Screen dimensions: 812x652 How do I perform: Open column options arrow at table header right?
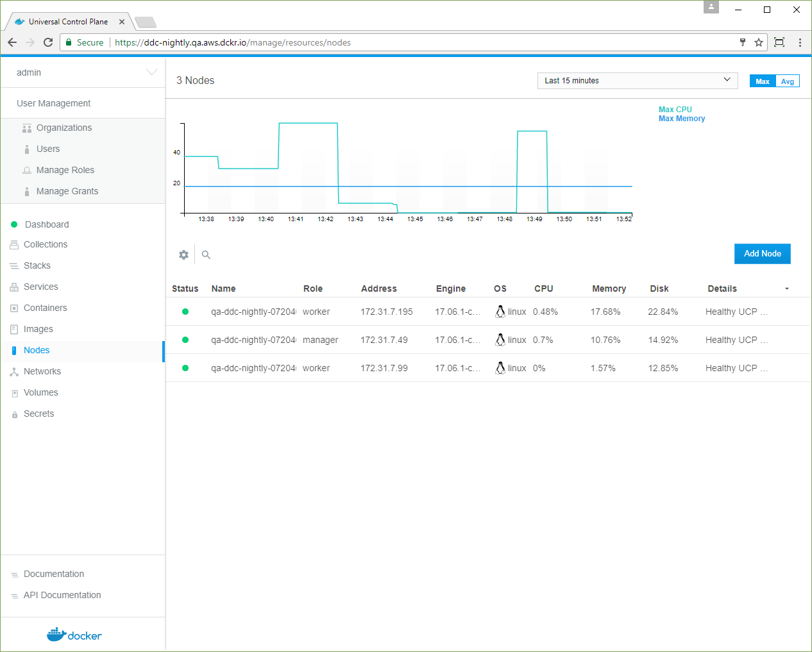tap(787, 288)
